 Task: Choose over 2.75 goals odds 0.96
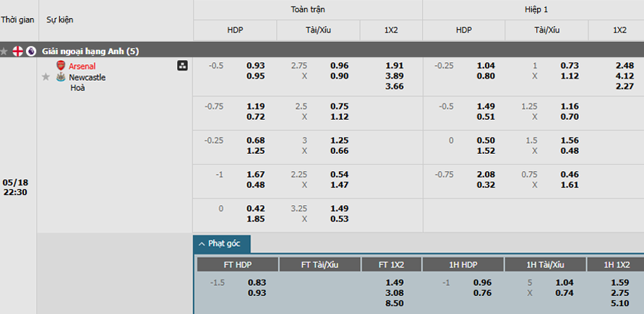point(339,66)
